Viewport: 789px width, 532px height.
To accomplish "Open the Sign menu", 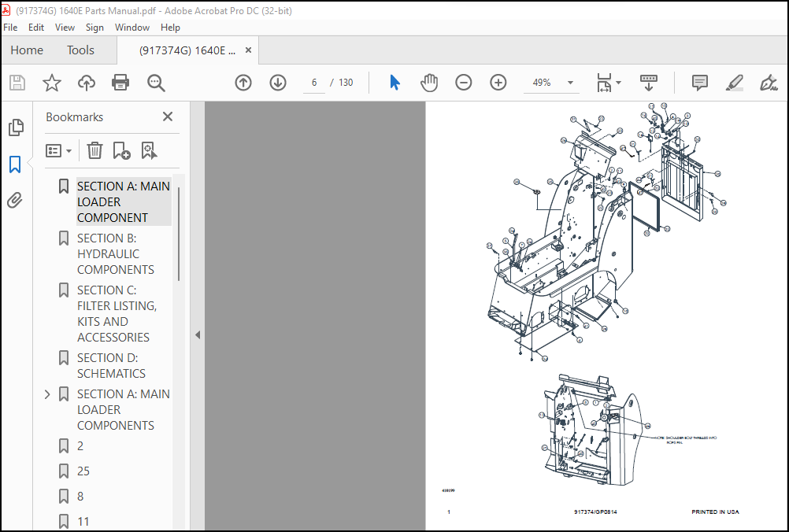I will point(94,28).
